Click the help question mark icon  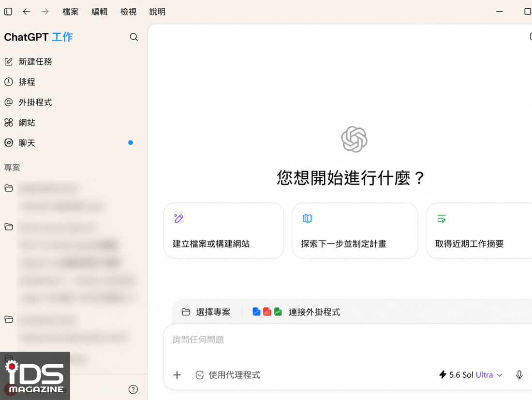tap(133, 389)
